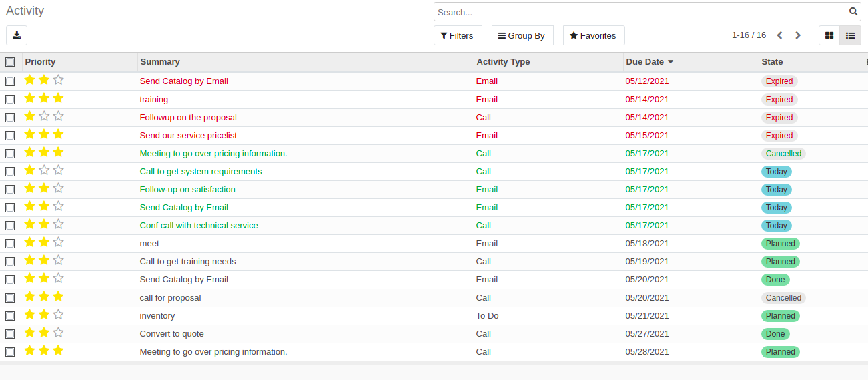Set third star on 'meet' row
868x380 pixels.
coord(58,242)
